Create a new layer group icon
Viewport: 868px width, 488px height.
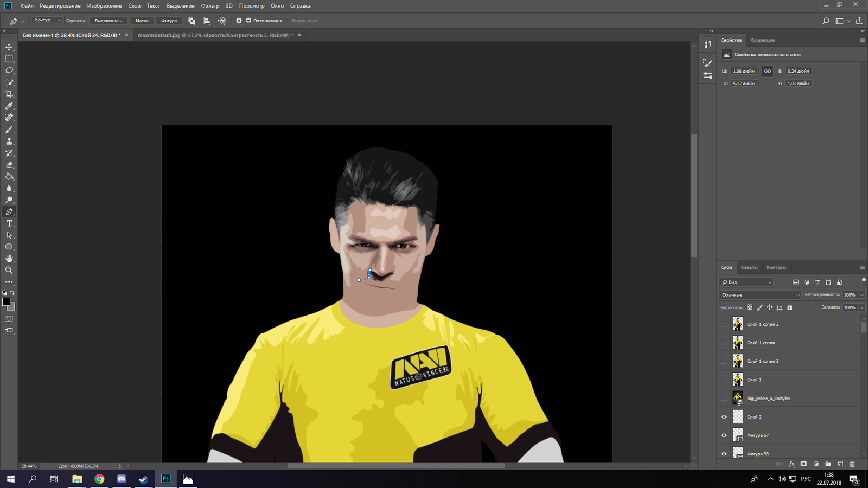coord(828,464)
